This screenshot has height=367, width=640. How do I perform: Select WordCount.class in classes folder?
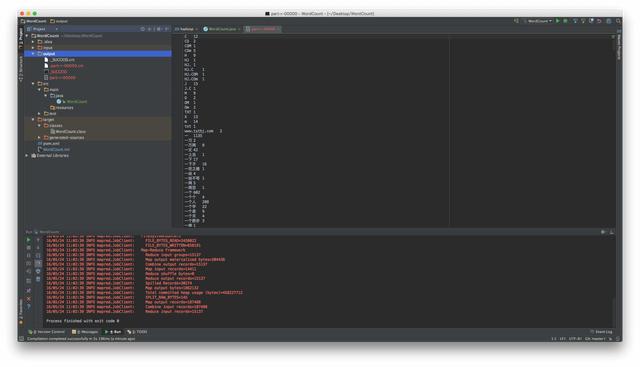pyautogui.click(x=68, y=131)
